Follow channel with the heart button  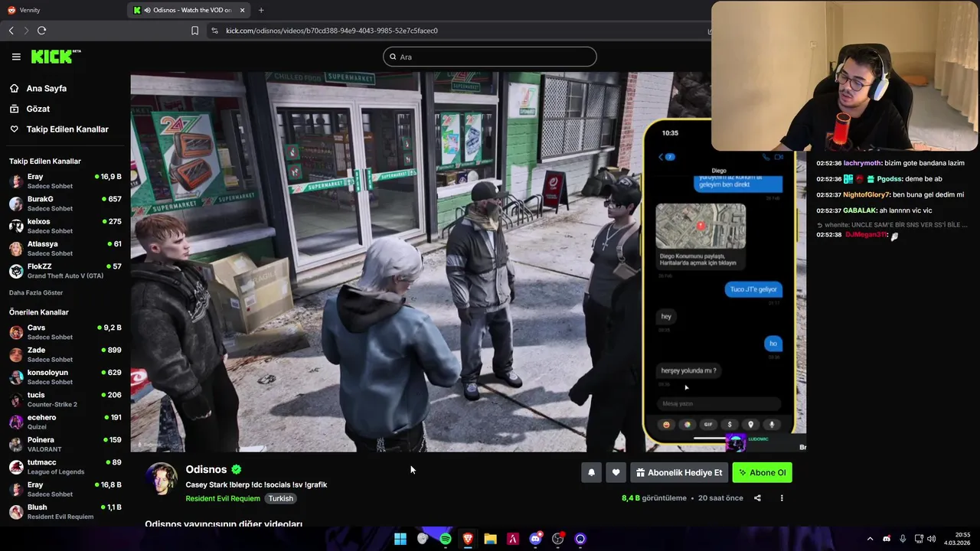point(616,472)
